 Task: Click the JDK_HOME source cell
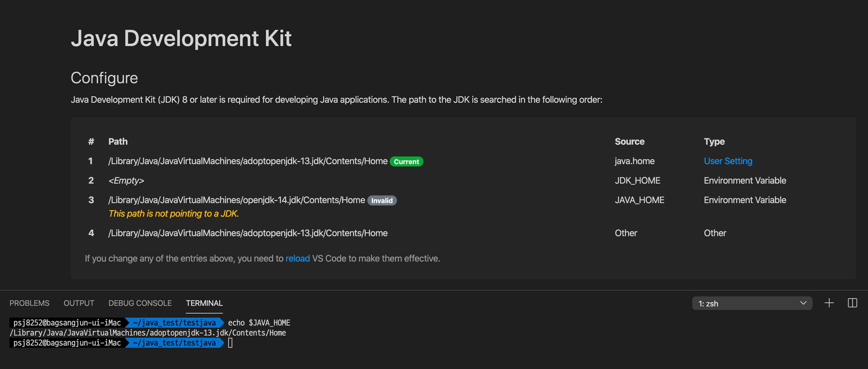(637, 181)
